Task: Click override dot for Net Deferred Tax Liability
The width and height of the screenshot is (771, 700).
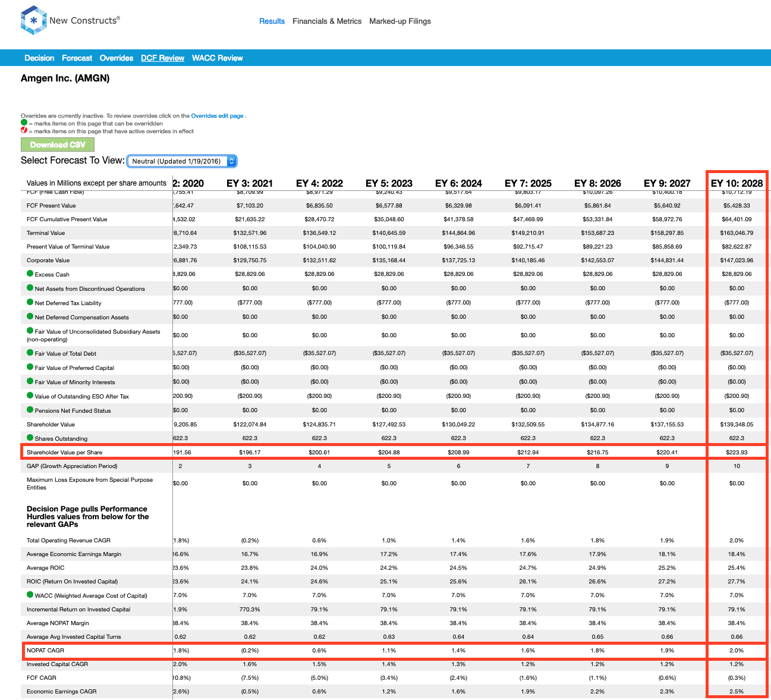Action: (30, 302)
